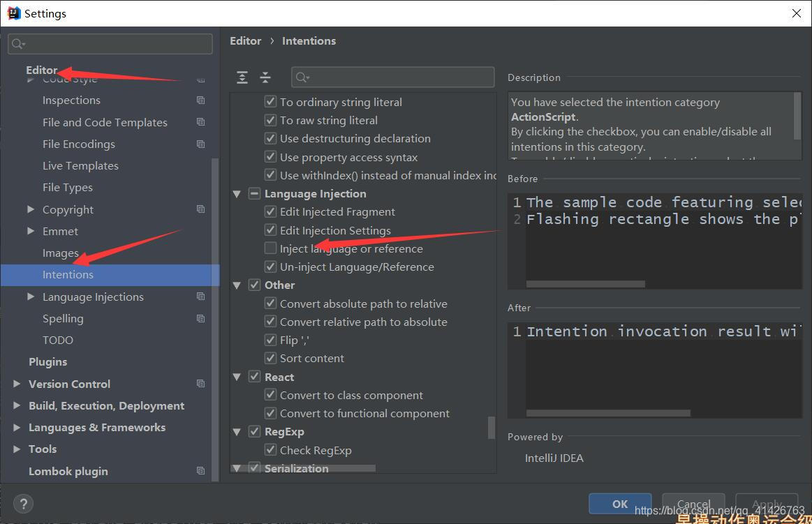Click the collapse-all icon next to expand-all

click(265, 77)
